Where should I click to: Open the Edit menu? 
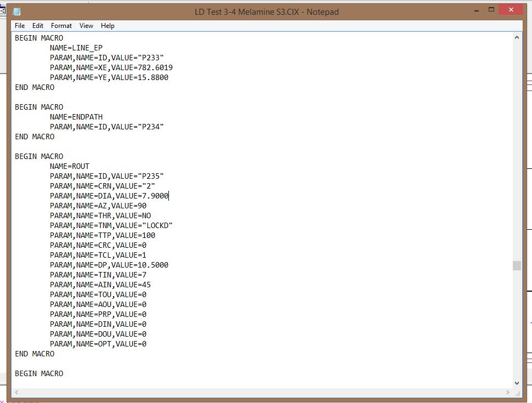38,26
